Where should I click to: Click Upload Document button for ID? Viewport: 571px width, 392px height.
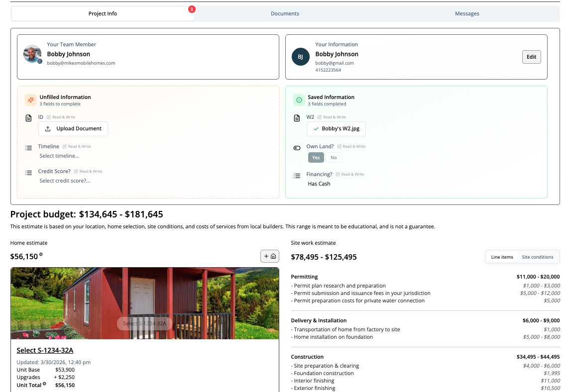point(73,129)
